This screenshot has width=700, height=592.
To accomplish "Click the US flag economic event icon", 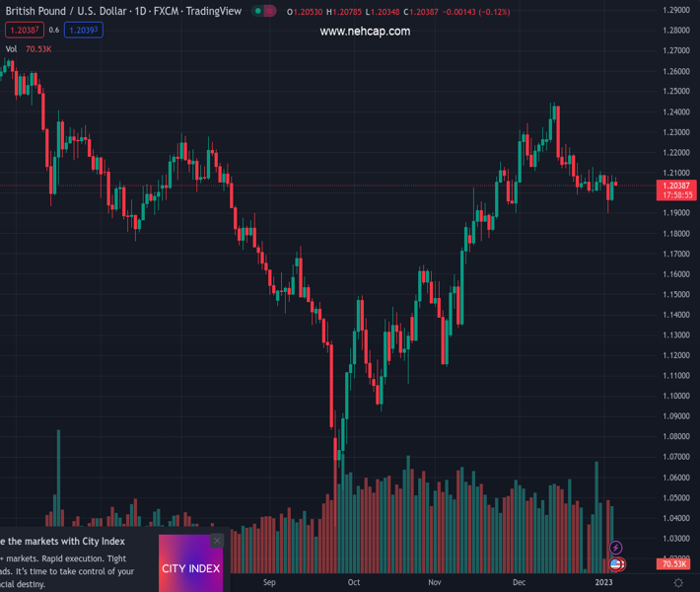I will coord(616,564).
